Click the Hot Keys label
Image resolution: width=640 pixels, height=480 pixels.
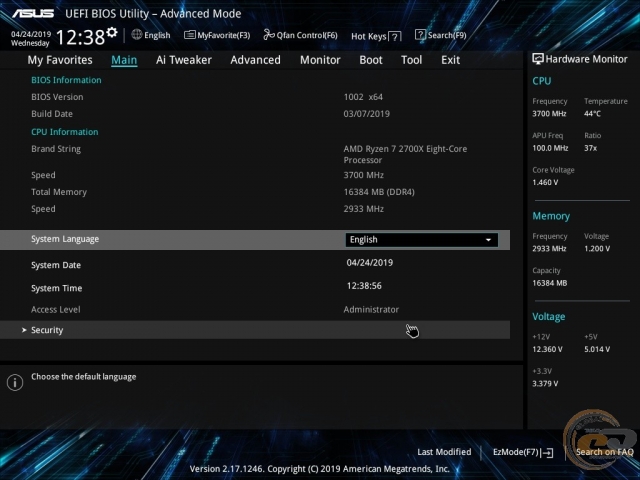pyautogui.click(x=369, y=37)
